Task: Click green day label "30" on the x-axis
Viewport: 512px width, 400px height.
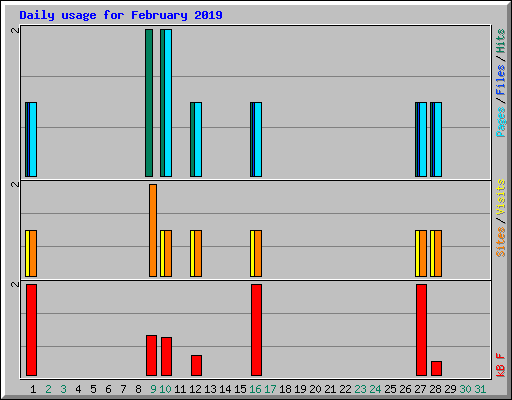Action: pyautogui.click(x=465, y=389)
